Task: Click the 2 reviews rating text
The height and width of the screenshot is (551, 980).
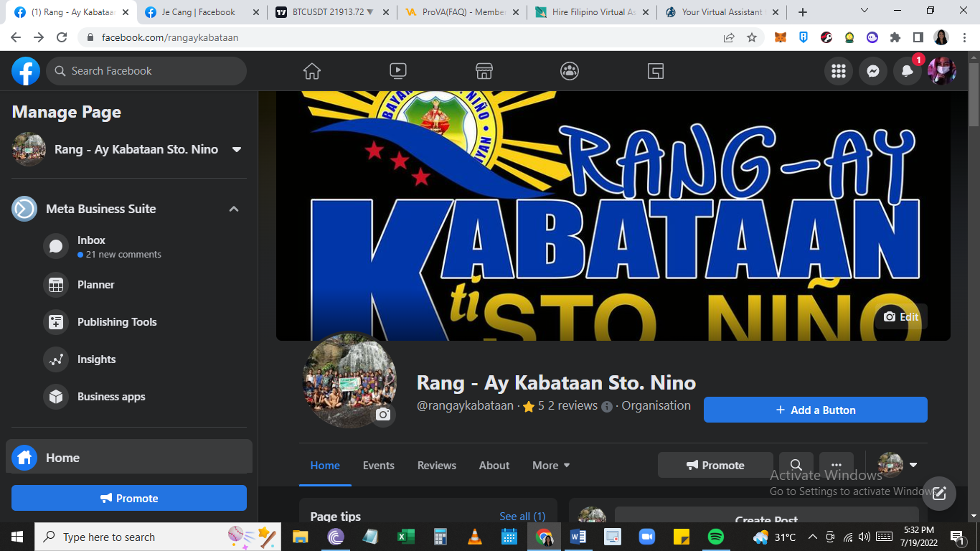Action: coord(573,405)
